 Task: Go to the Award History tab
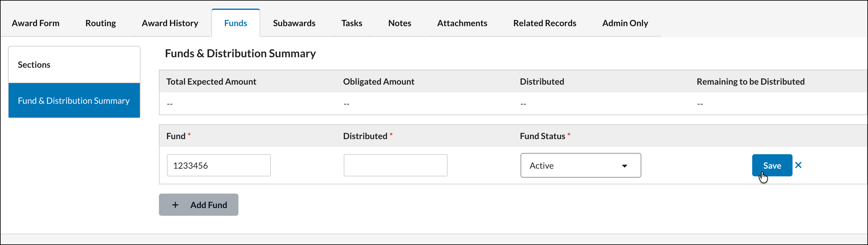tap(170, 23)
